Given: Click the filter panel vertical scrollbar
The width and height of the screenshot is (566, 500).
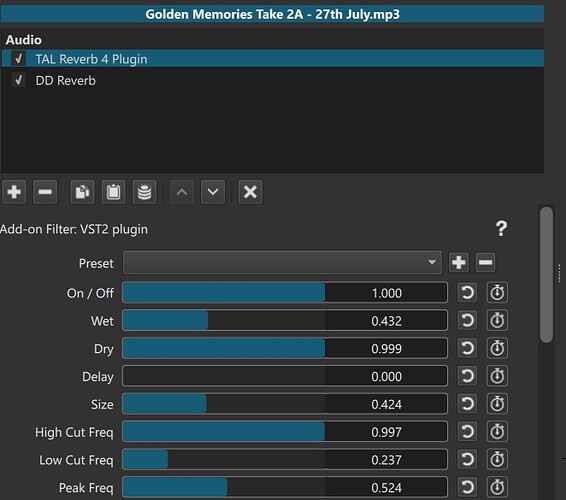Looking at the screenshot, I should point(546,274).
